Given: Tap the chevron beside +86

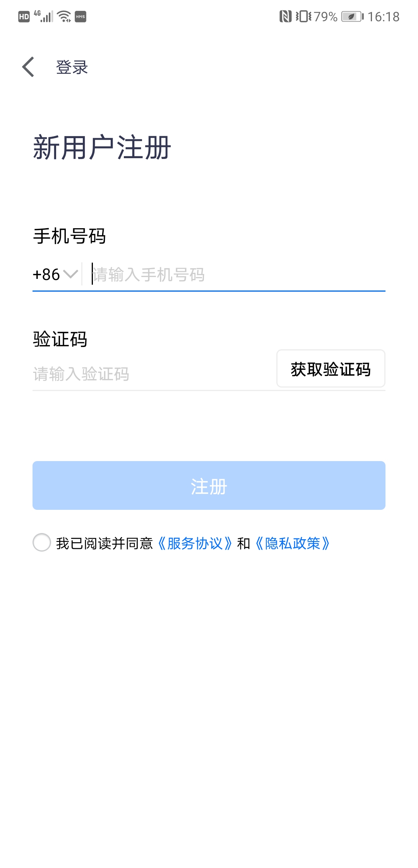Looking at the screenshot, I should tap(70, 274).
